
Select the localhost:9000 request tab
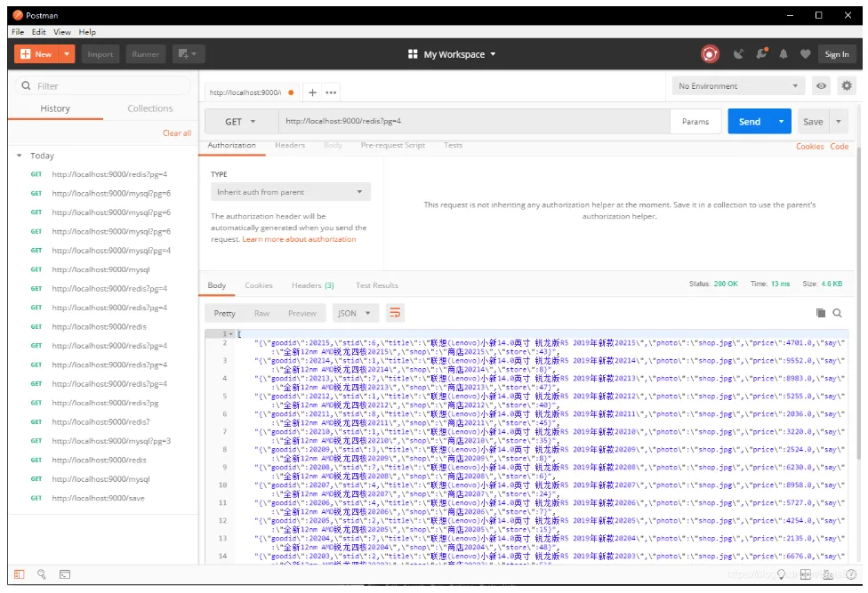pos(252,92)
